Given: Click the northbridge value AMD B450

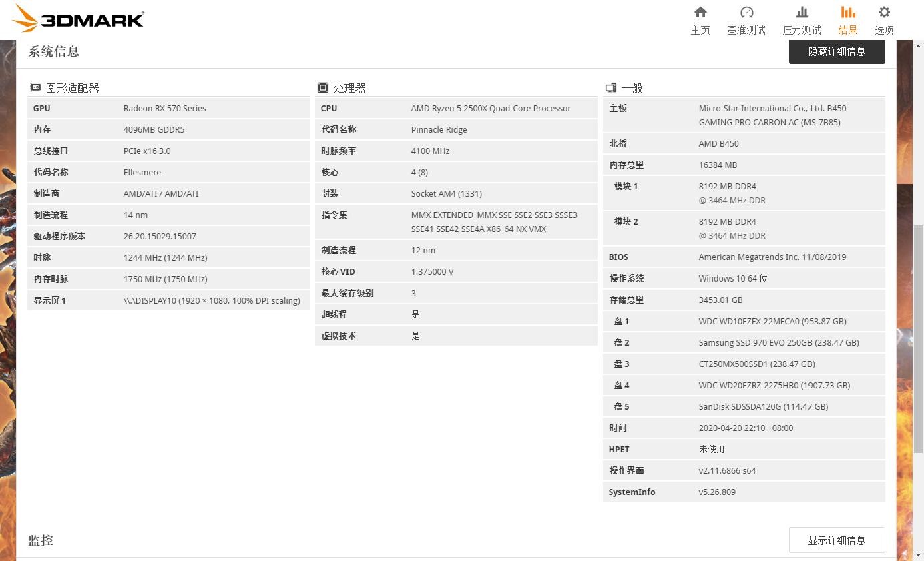Looking at the screenshot, I should pos(718,143).
